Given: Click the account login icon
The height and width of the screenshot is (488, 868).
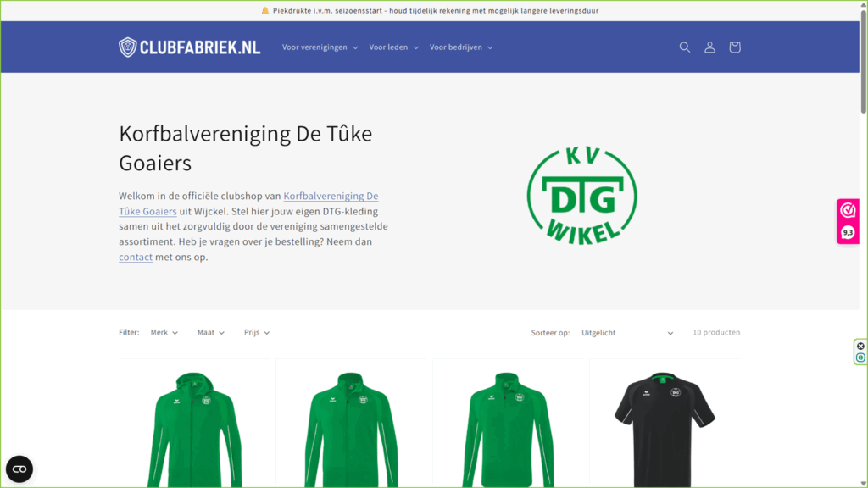Looking at the screenshot, I should [709, 47].
